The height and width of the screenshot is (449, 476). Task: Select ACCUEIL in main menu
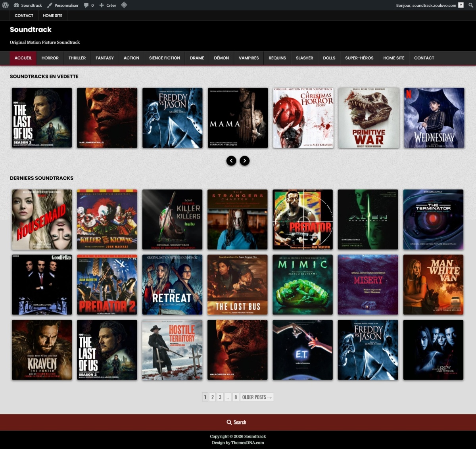click(x=23, y=58)
